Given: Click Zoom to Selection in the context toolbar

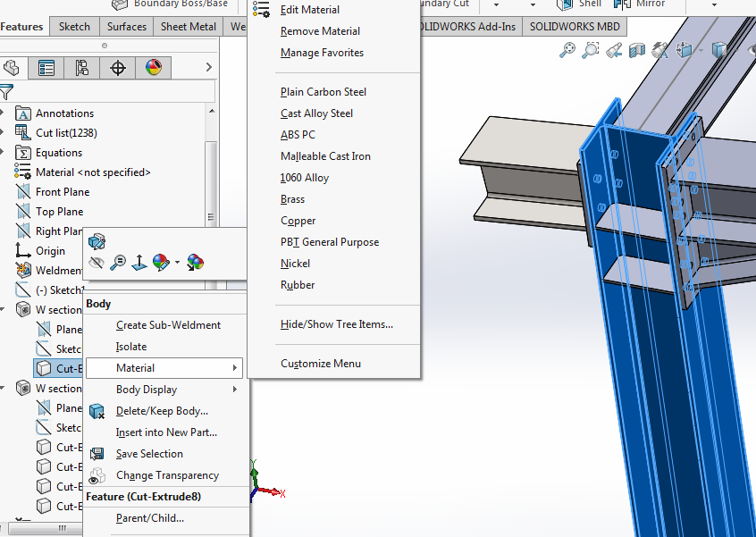Looking at the screenshot, I should [117, 263].
